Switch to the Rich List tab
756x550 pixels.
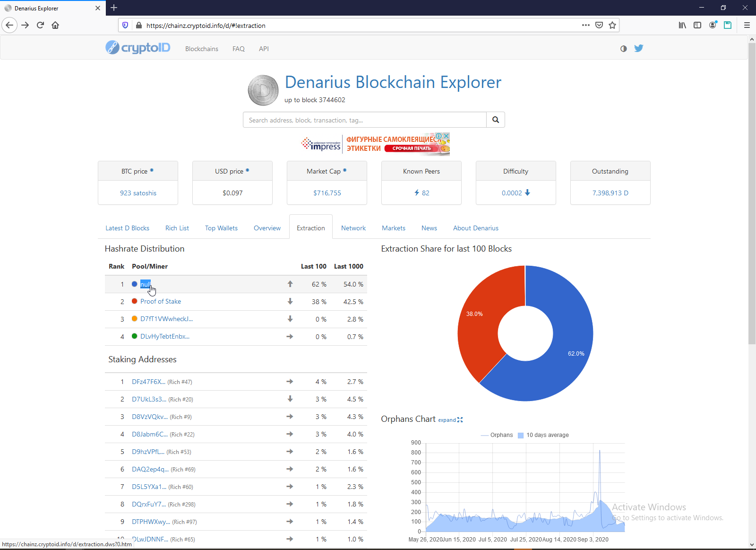(177, 228)
